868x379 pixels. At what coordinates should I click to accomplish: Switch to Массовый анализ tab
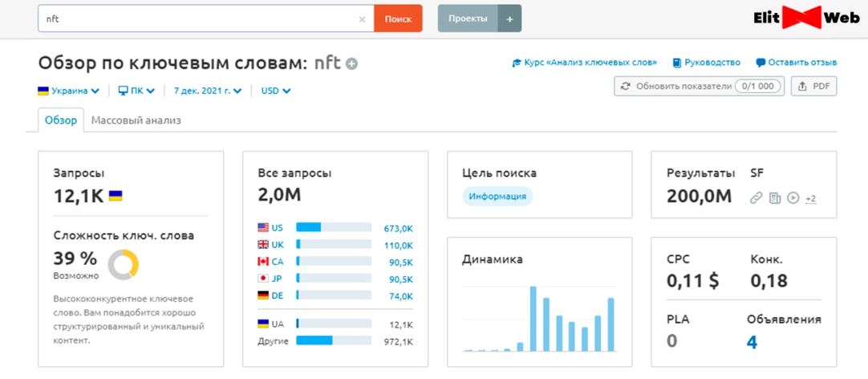pyautogui.click(x=136, y=120)
